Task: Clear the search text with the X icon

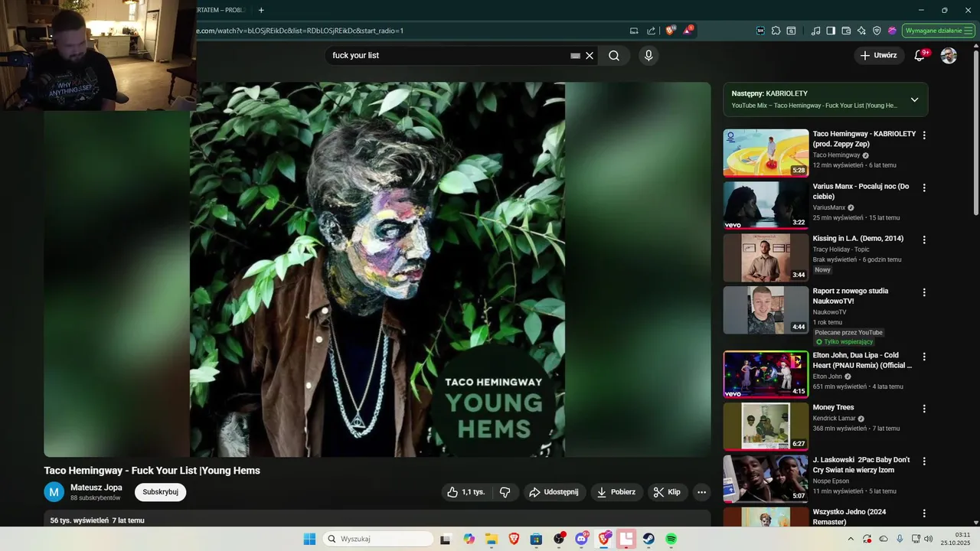Action: click(x=590, y=55)
